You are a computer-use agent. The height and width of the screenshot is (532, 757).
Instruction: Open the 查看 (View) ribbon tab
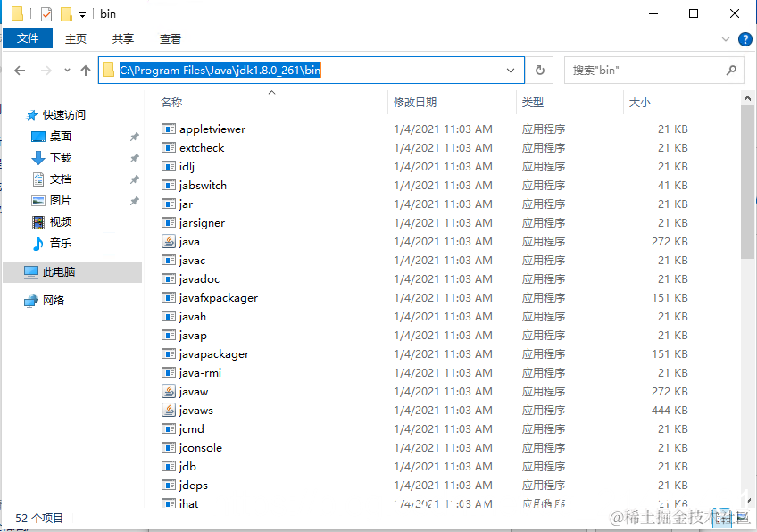[x=170, y=38]
